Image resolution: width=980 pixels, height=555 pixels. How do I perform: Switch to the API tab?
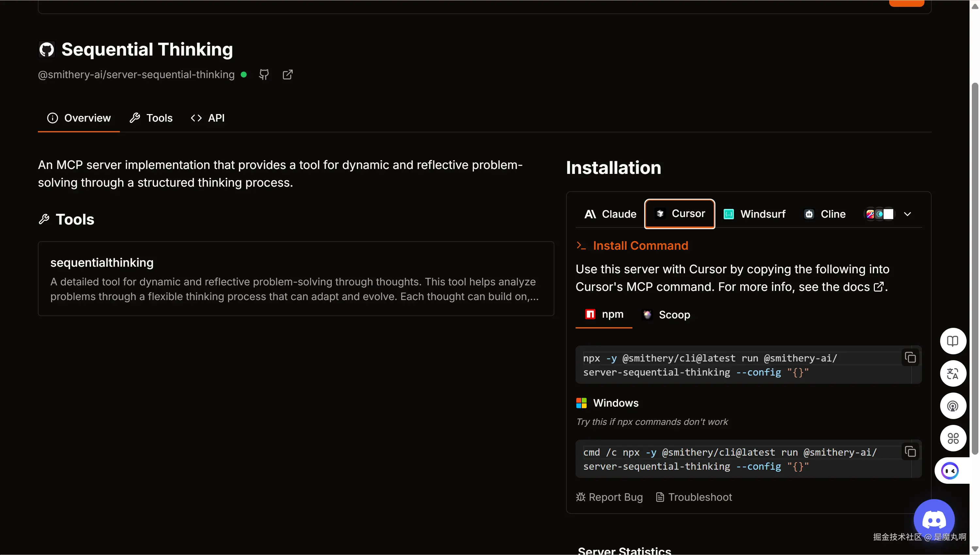[x=207, y=118]
